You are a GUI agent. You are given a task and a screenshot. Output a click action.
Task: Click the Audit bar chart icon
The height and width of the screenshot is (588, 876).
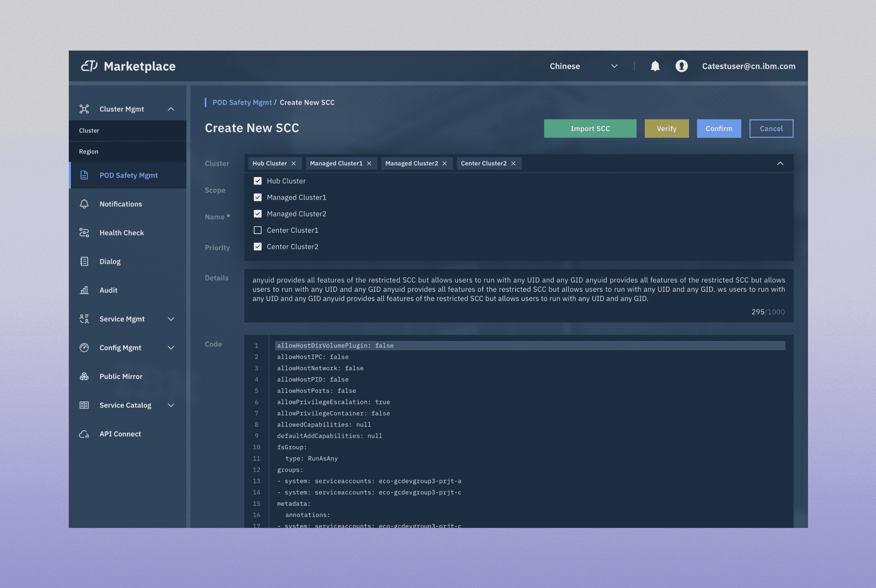click(x=84, y=290)
